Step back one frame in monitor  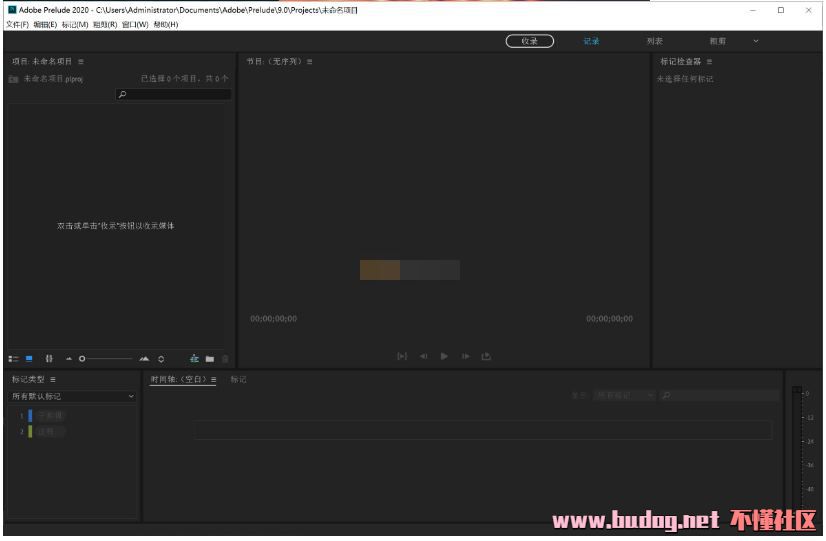[423, 356]
